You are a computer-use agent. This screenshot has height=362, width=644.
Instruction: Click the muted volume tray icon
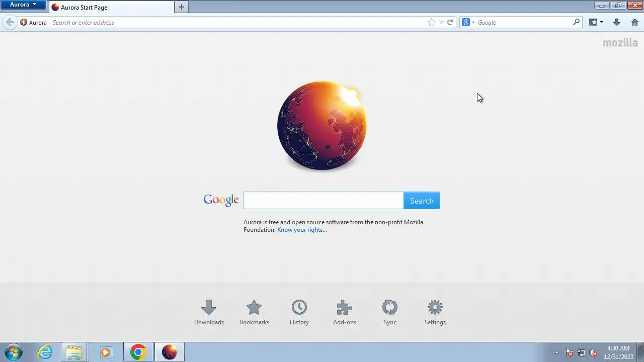(x=593, y=352)
